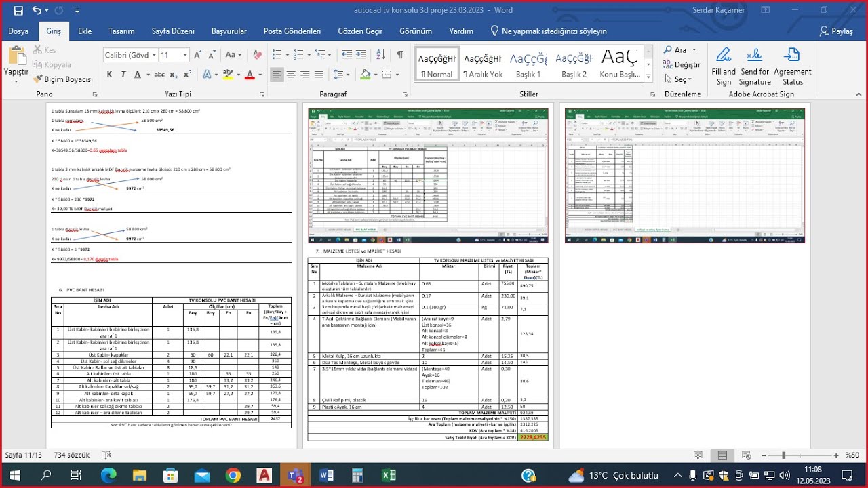Switch to the Ekle ribbon tab
The width and height of the screenshot is (868, 488).
coord(85,31)
